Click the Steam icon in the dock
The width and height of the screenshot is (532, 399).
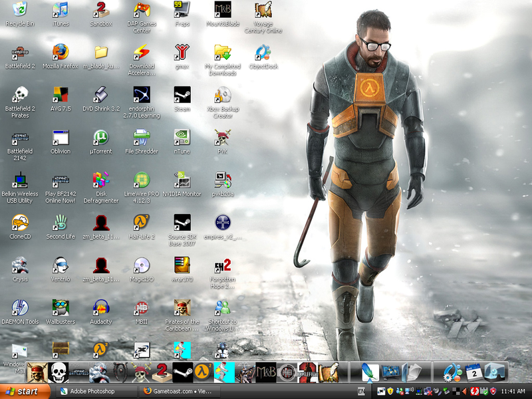[x=182, y=372]
